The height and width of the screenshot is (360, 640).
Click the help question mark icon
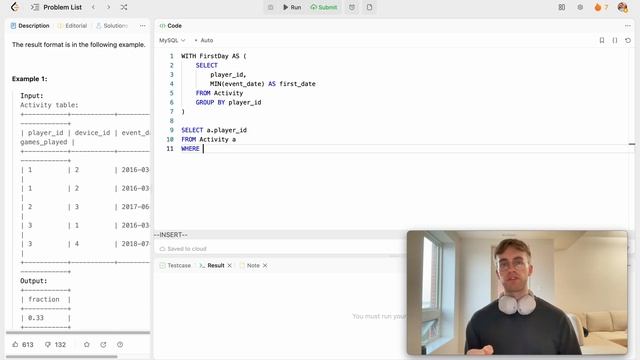120,344
